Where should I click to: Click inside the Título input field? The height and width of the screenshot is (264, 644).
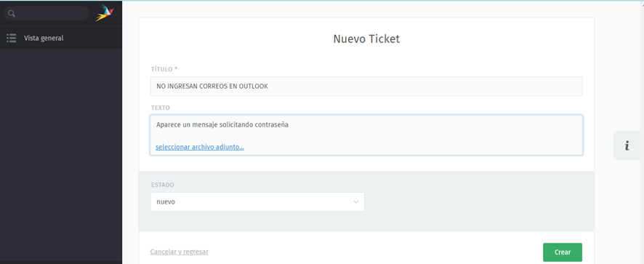(x=366, y=87)
